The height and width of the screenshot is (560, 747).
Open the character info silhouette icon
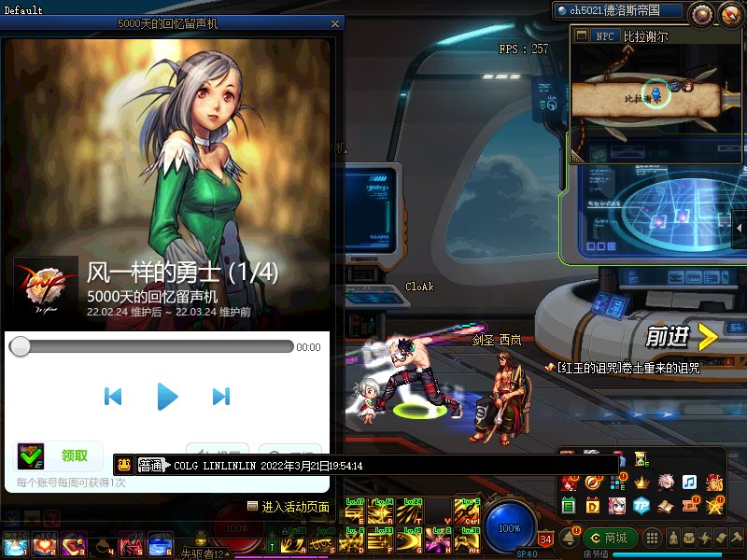tap(673, 539)
